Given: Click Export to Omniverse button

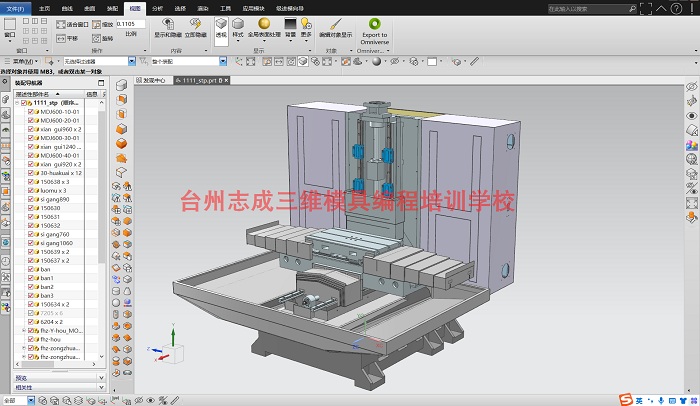Looking at the screenshot, I should click(375, 30).
